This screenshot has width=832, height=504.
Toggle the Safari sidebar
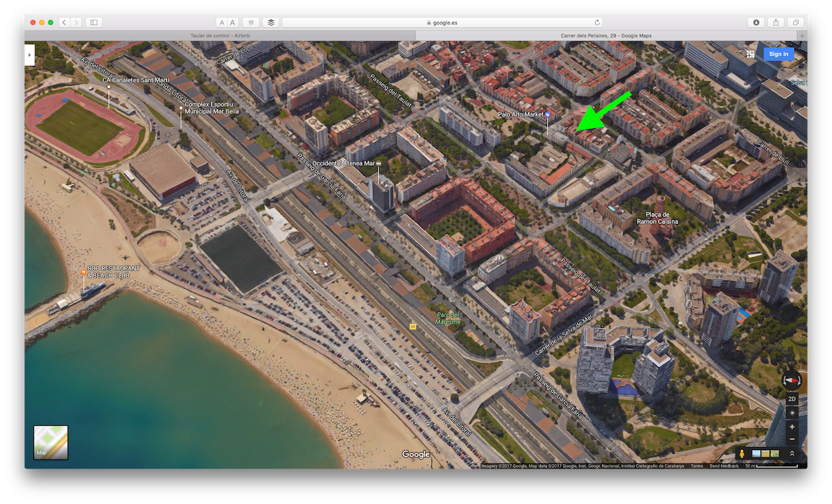(x=94, y=22)
